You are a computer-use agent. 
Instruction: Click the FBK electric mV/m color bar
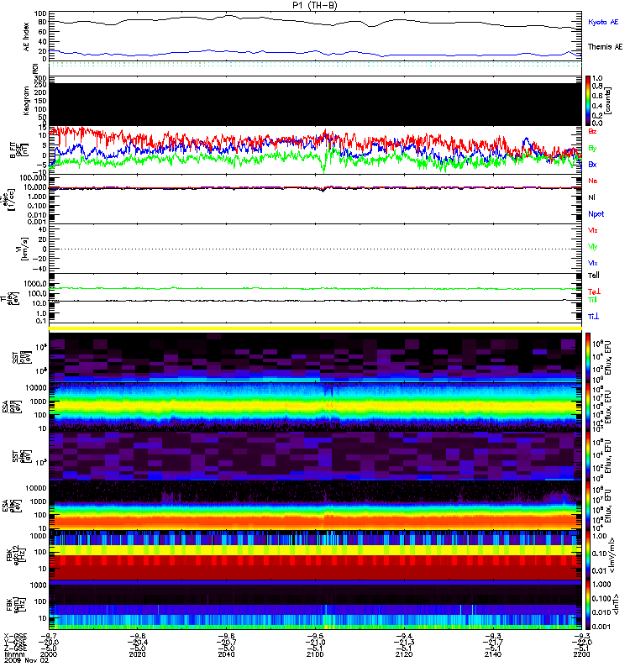pyautogui.click(x=587, y=555)
